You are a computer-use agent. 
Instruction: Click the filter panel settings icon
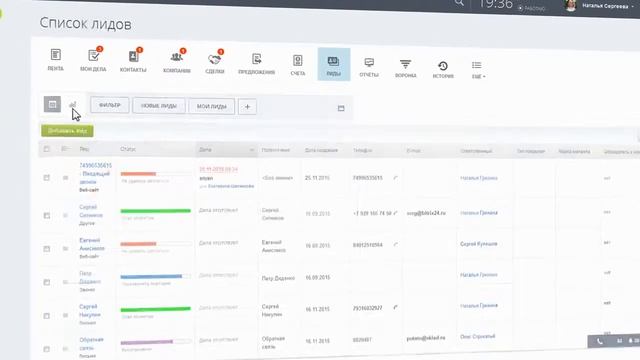(341, 108)
